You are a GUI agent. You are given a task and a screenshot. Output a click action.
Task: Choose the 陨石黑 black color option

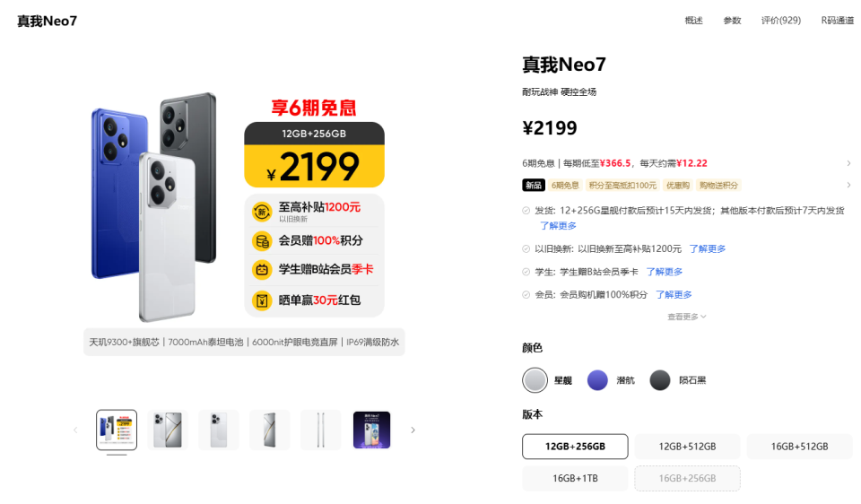pyautogui.click(x=660, y=380)
